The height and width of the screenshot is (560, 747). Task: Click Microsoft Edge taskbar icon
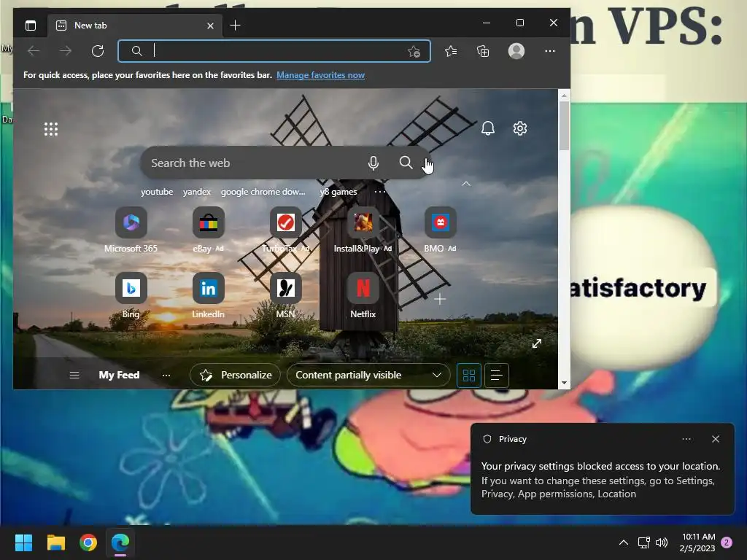pos(120,542)
